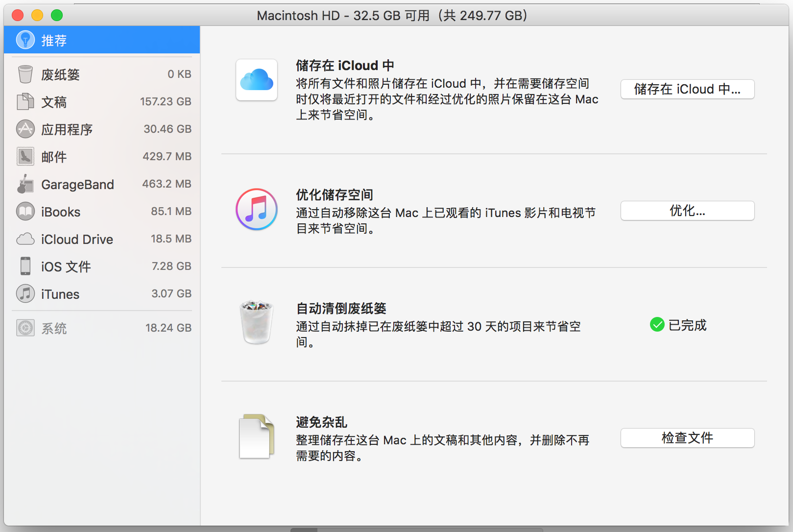Click the 文稿 documents icon
This screenshot has height=532, width=793.
tap(25, 102)
